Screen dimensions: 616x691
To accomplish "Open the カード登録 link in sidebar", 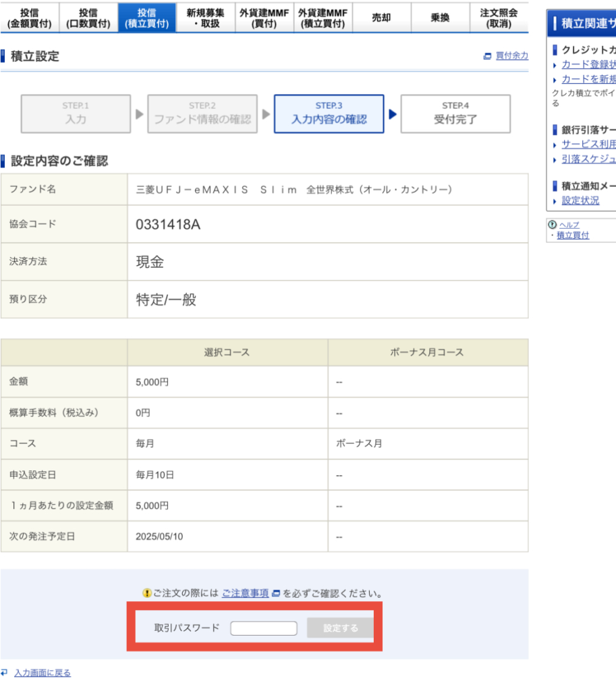I will tap(589, 64).
